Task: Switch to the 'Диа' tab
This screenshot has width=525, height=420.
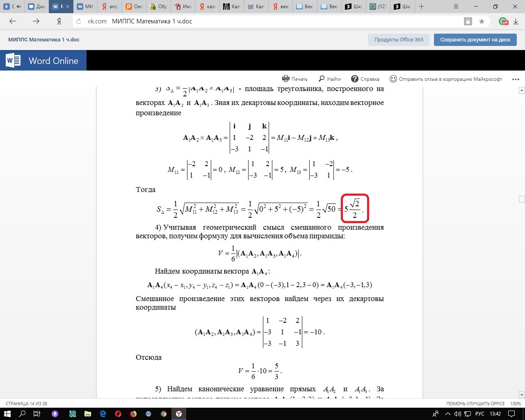Action: tap(37, 7)
